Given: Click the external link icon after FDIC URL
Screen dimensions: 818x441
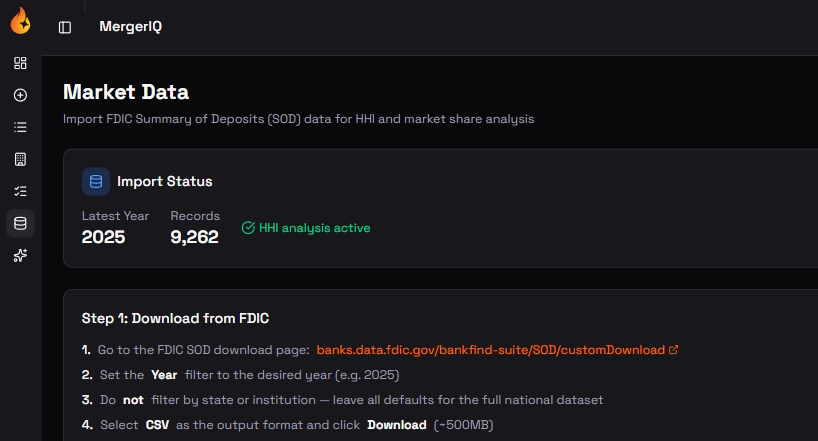Looking at the screenshot, I should coord(674,350).
